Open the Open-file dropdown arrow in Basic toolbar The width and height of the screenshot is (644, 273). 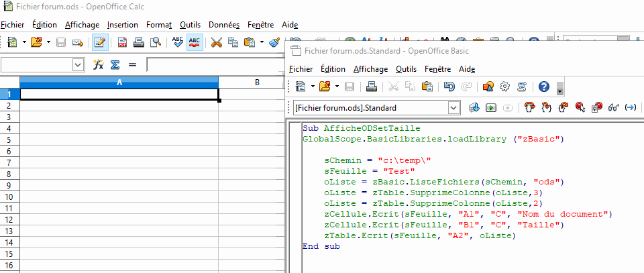(337, 87)
